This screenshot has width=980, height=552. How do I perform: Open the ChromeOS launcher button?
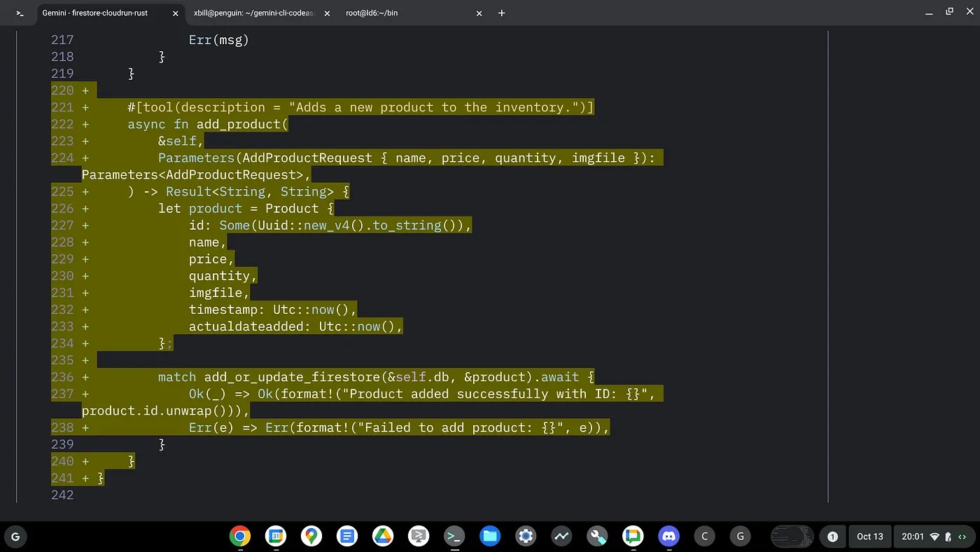click(15, 537)
